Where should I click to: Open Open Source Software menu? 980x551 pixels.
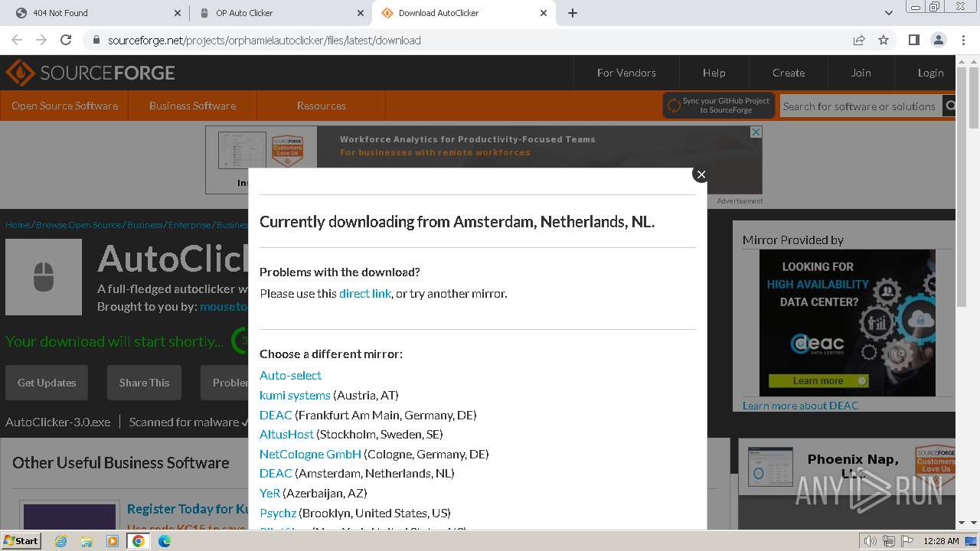click(x=64, y=106)
